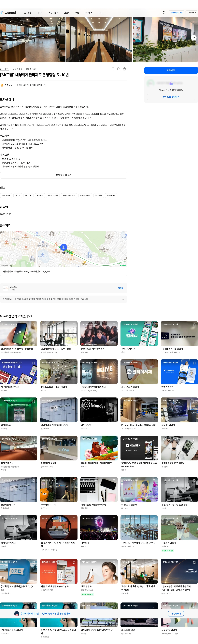The height and width of the screenshot is (644, 198).
Task: Expand 상세 정보 더 보기
Action: point(64,175)
